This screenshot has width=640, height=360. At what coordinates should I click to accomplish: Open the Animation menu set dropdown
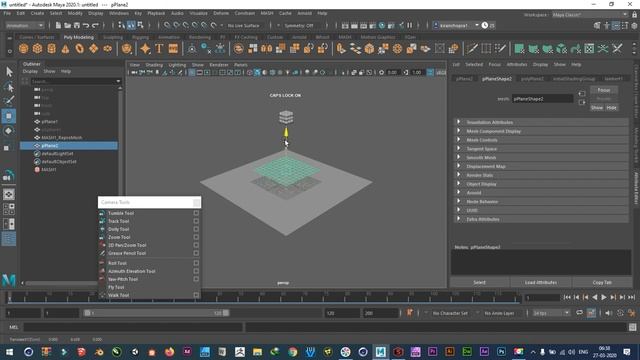pos(24,25)
